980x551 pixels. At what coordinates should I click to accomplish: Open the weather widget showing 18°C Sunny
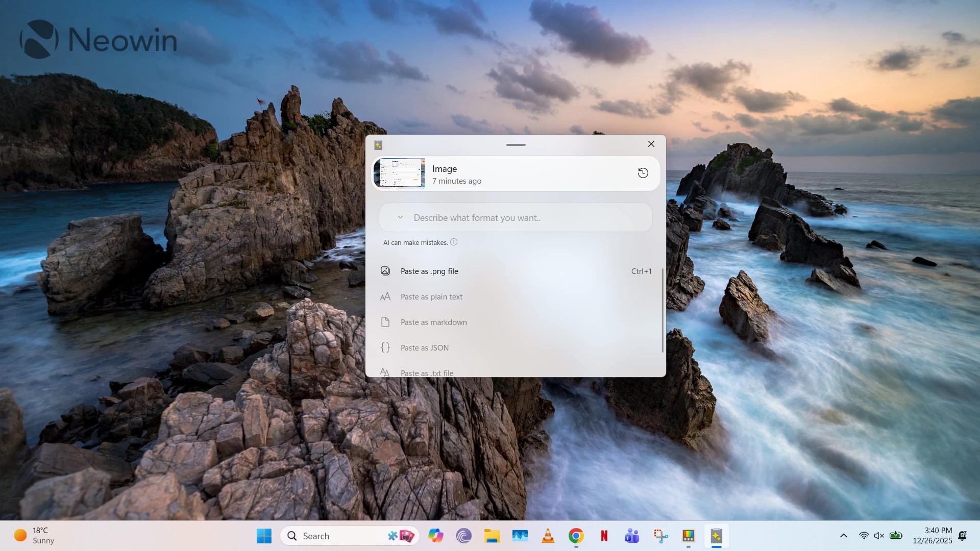tap(35, 536)
